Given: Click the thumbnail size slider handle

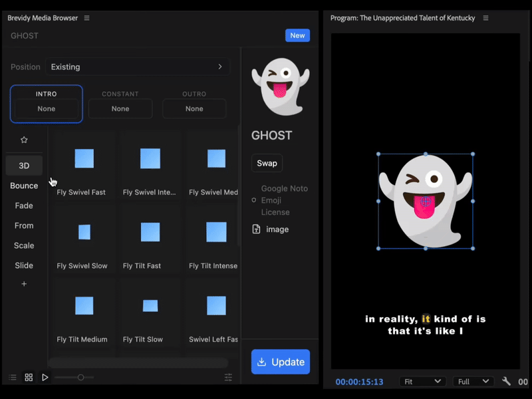Looking at the screenshot, I should (x=80, y=377).
